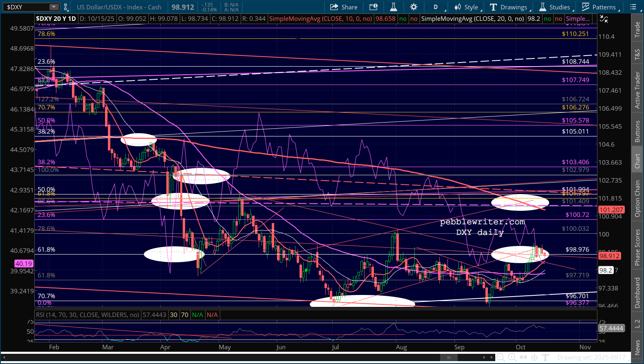Open chart settings gear icon

pyautogui.click(x=414, y=7)
